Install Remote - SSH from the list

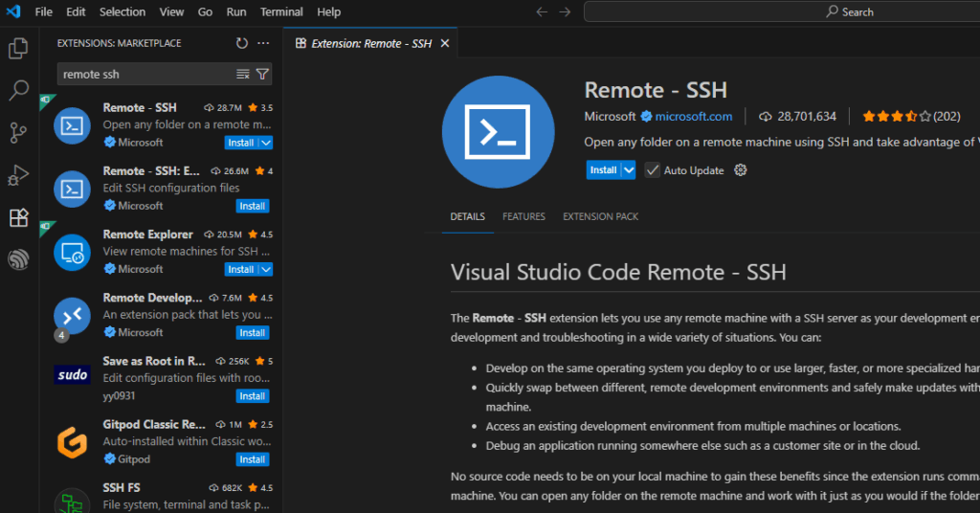click(x=241, y=143)
